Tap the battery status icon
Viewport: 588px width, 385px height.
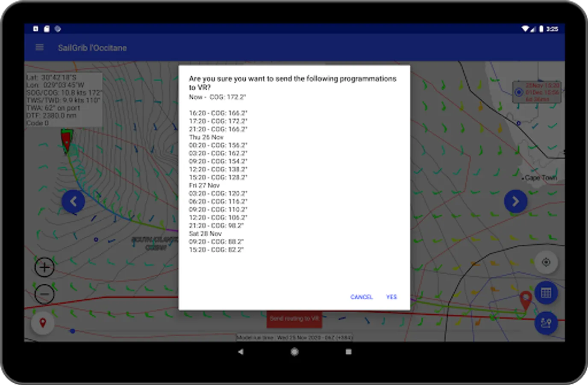tap(541, 29)
